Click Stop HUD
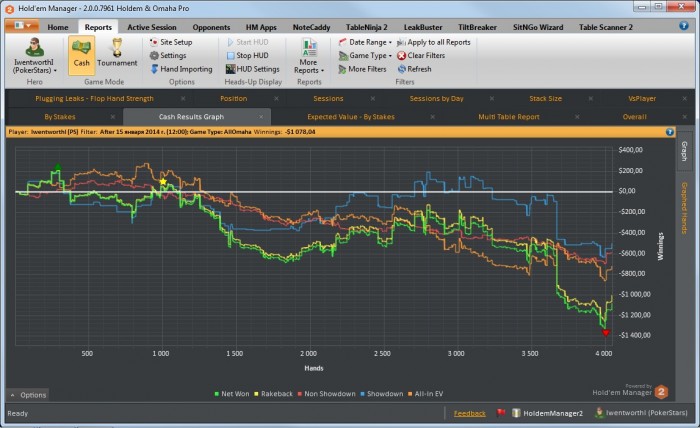This screenshot has height=428, width=700. point(247,55)
